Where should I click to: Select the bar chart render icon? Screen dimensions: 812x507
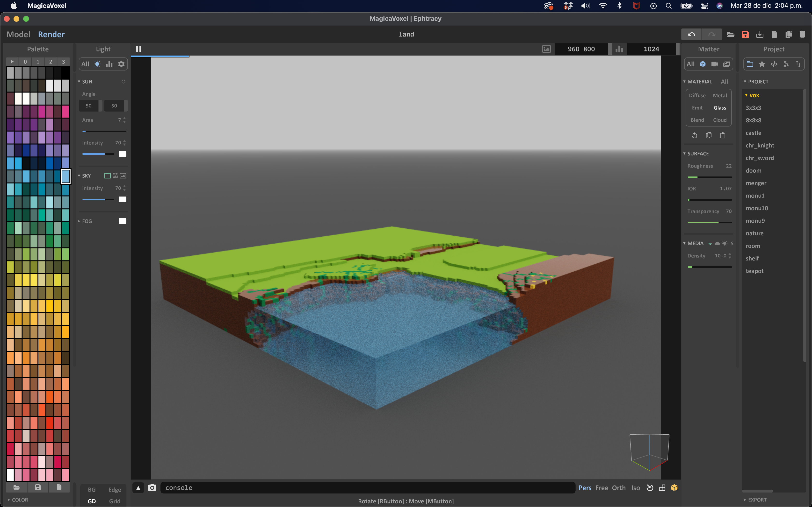(x=109, y=64)
